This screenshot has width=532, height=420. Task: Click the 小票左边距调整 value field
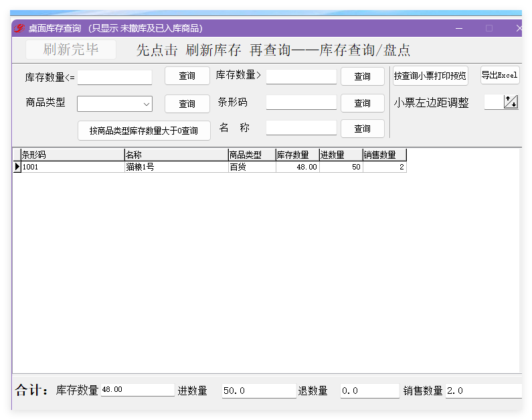coord(494,102)
